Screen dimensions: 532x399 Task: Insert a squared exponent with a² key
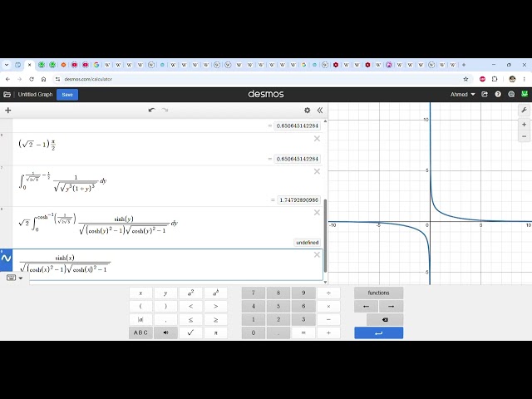click(x=190, y=293)
